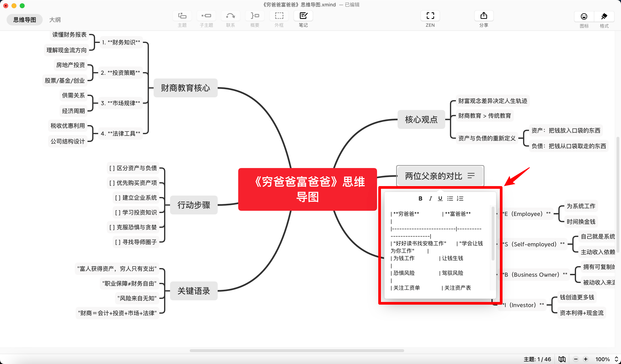Enter ZEN mode

click(430, 16)
